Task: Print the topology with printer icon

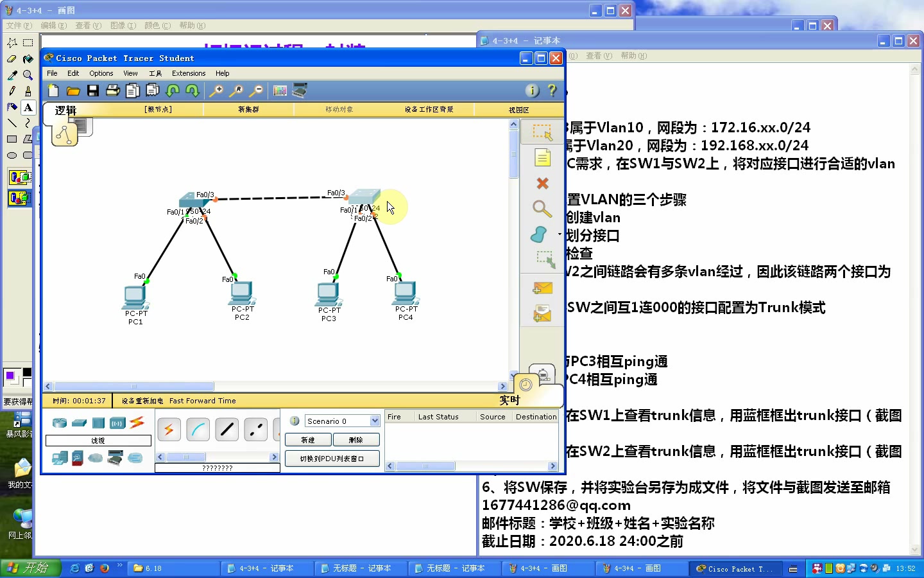Action: tap(113, 91)
